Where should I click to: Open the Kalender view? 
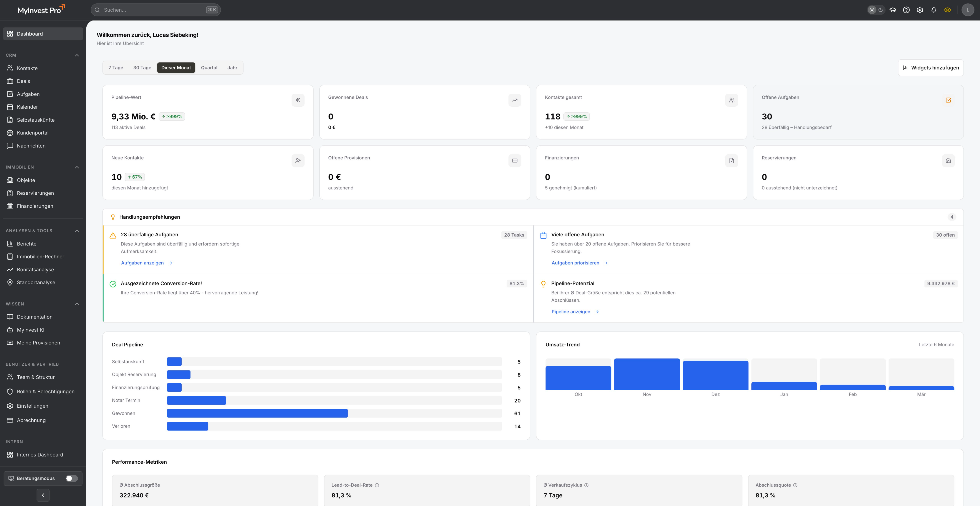(27, 107)
